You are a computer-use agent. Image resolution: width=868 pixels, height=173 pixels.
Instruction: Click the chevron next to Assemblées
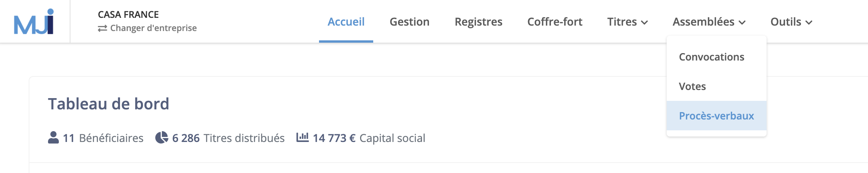click(x=742, y=22)
